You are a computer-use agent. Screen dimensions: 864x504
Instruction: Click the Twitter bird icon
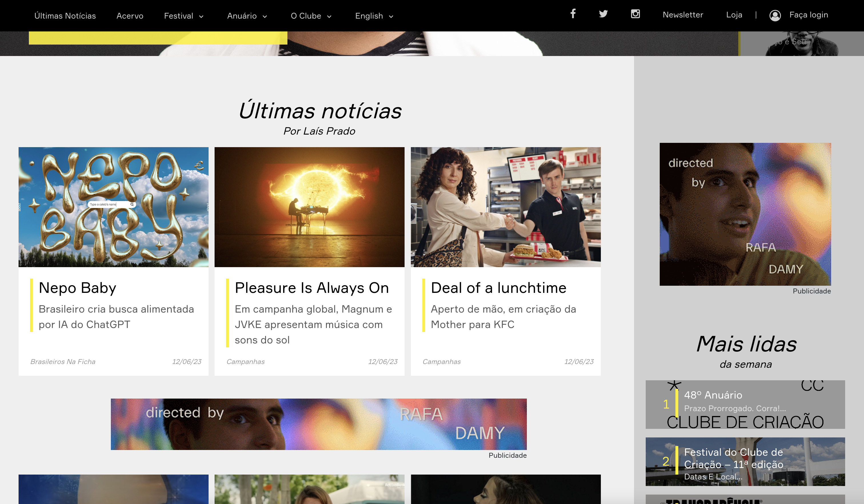click(603, 14)
